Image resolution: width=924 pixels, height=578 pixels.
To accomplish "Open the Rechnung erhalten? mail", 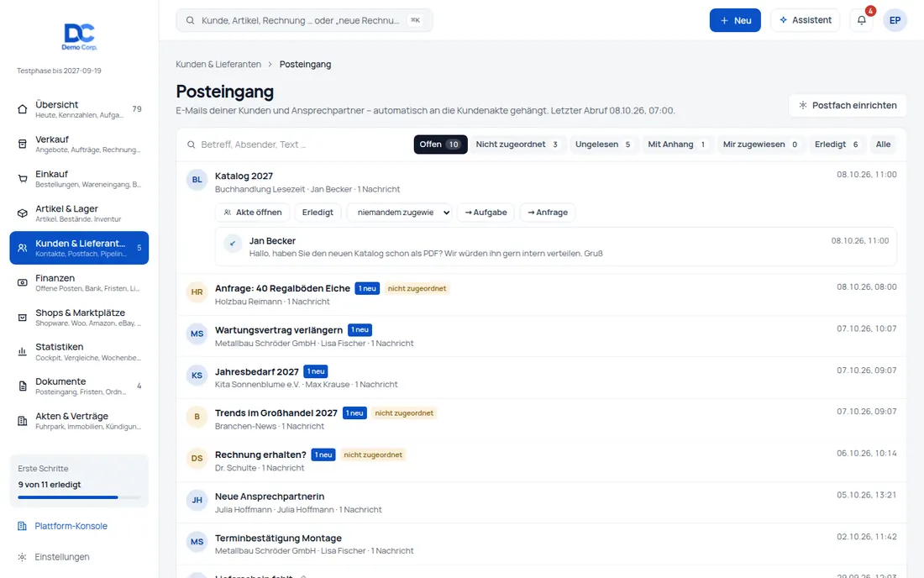I will (x=541, y=460).
